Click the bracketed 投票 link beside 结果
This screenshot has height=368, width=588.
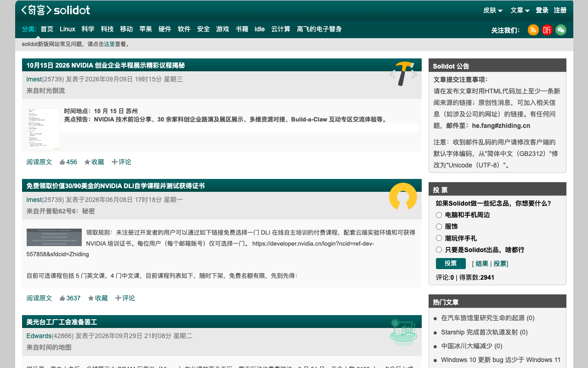tap(500, 264)
